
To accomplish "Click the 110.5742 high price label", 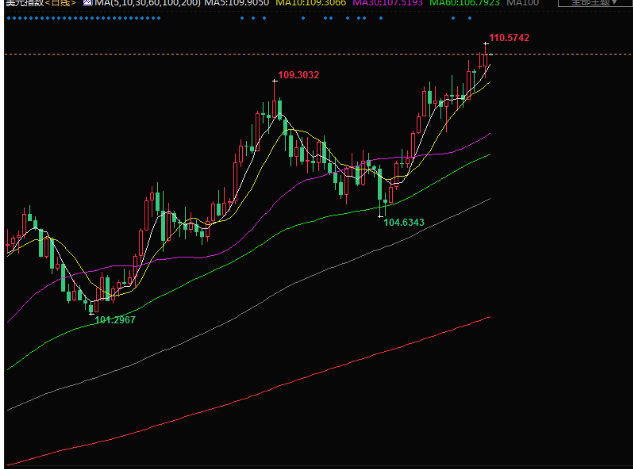I will click(x=509, y=38).
